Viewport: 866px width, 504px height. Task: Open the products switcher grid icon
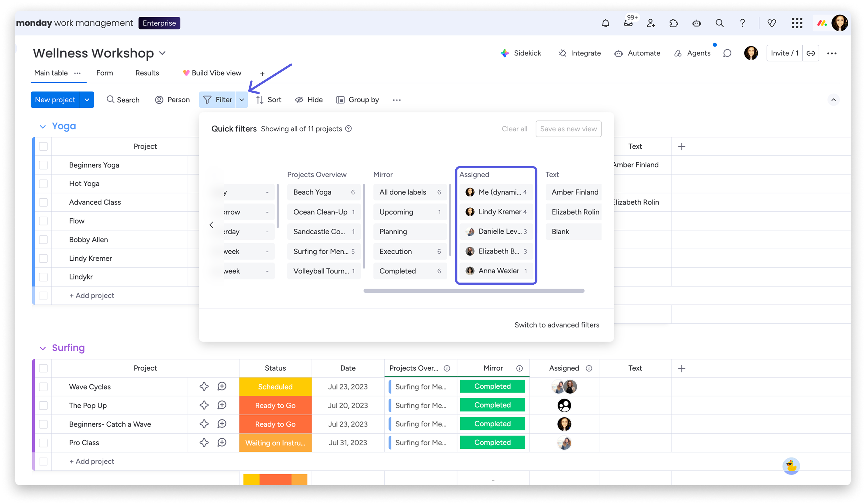(x=797, y=23)
